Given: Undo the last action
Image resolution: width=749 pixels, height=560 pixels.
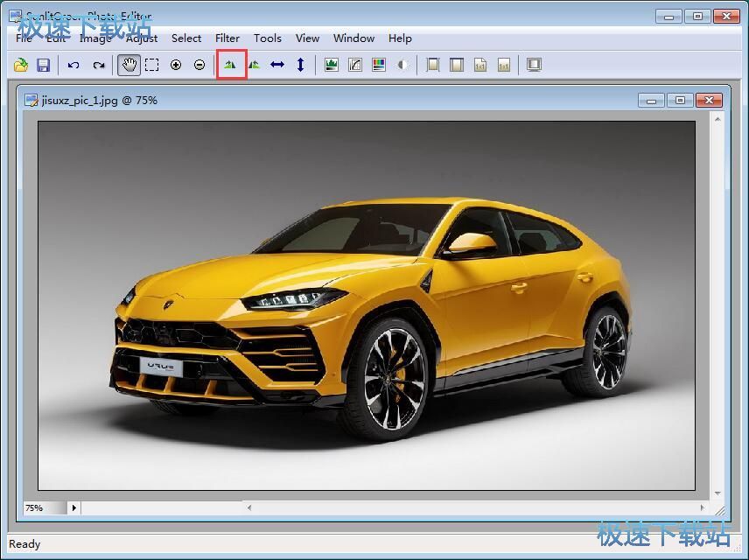Looking at the screenshot, I should tap(73, 65).
